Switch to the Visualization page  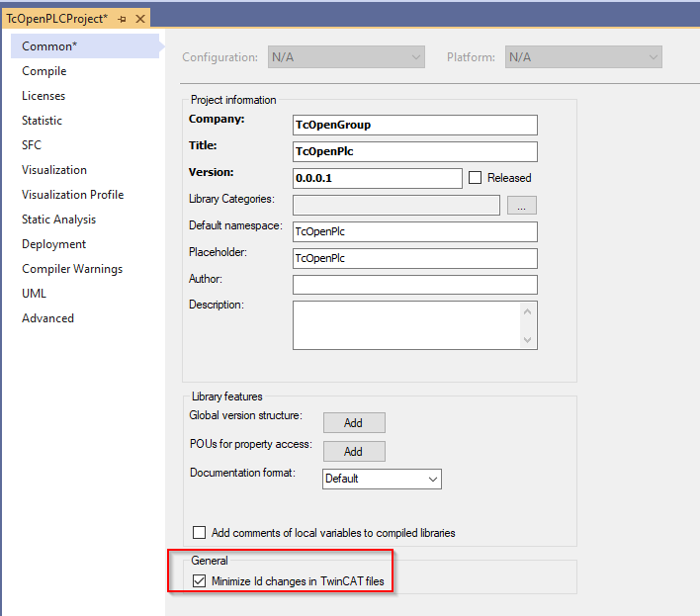pyautogui.click(x=54, y=170)
